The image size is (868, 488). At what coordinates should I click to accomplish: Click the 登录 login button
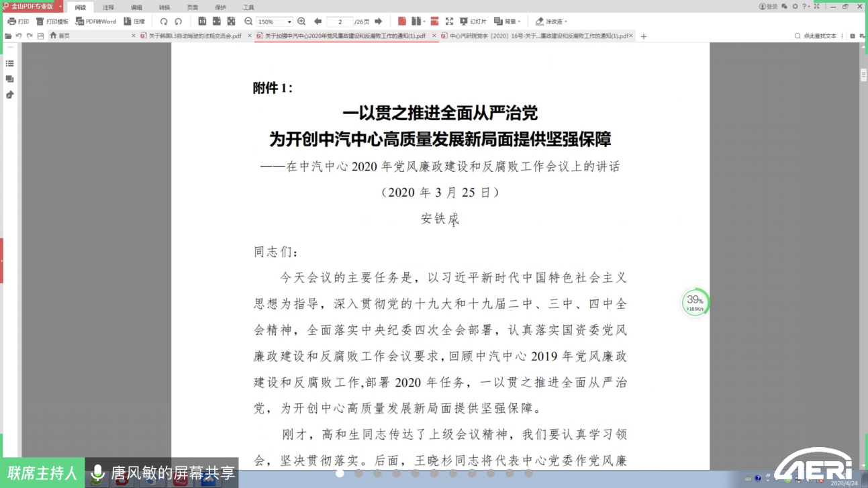point(768,7)
